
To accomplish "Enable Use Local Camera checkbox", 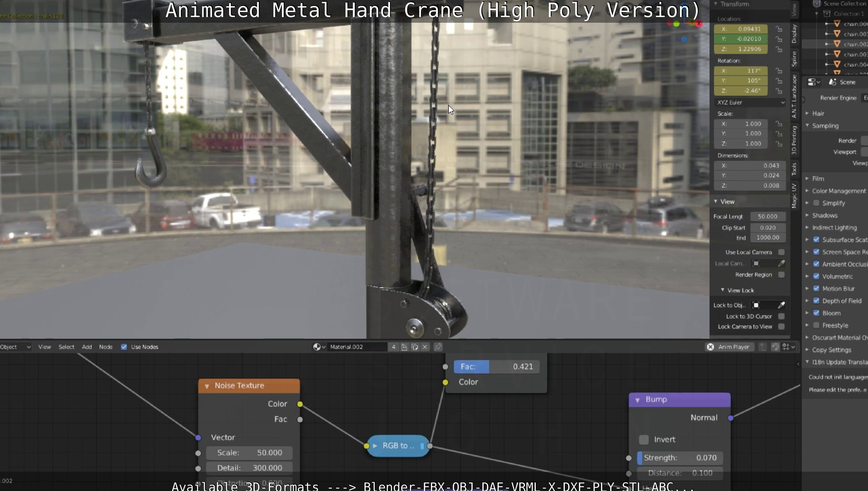I will tap(781, 252).
